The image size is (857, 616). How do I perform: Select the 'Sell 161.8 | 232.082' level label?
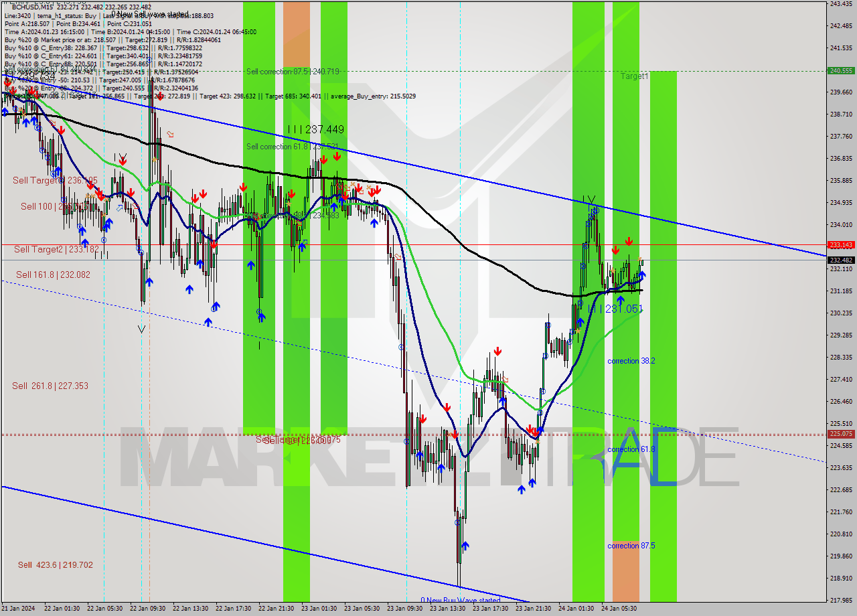click(x=53, y=275)
